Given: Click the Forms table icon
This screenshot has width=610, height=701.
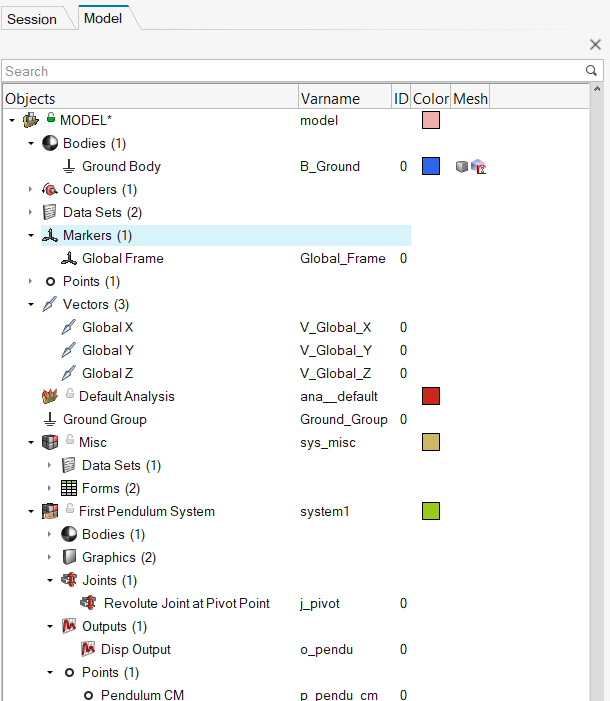Looking at the screenshot, I should (x=69, y=489).
